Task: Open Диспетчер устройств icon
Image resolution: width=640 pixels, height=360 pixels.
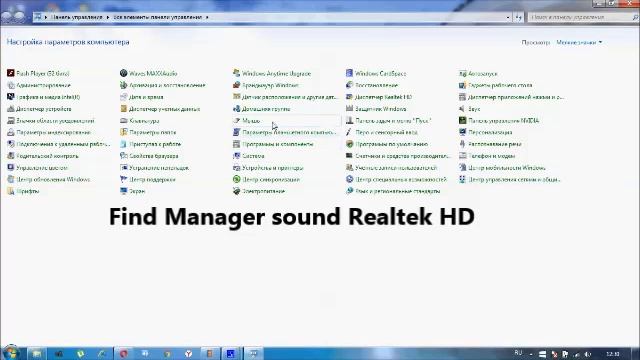Action: click(11, 109)
